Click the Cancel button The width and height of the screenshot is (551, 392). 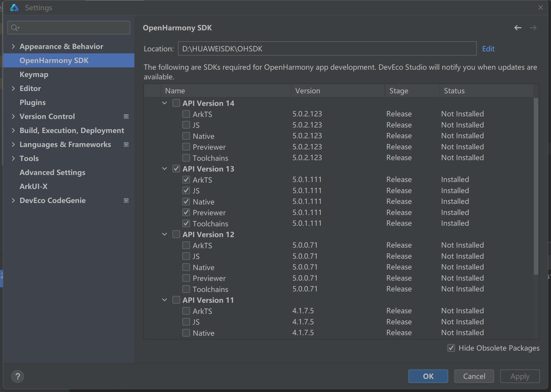pyautogui.click(x=474, y=376)
